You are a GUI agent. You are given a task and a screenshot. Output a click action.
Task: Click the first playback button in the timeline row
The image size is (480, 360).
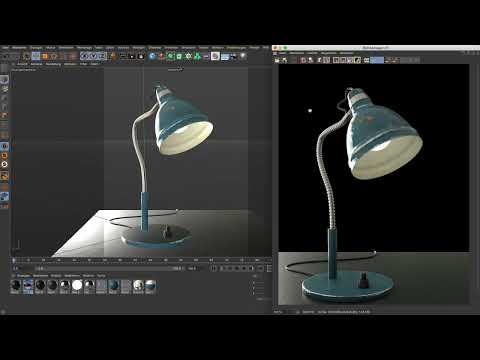[x=214, y=268]
